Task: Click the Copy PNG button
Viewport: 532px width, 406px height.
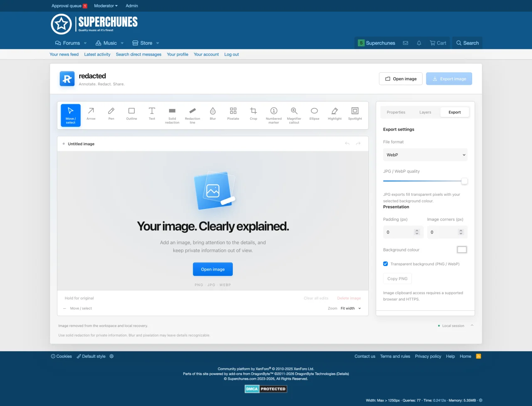Action: click(x=397, y=279)
